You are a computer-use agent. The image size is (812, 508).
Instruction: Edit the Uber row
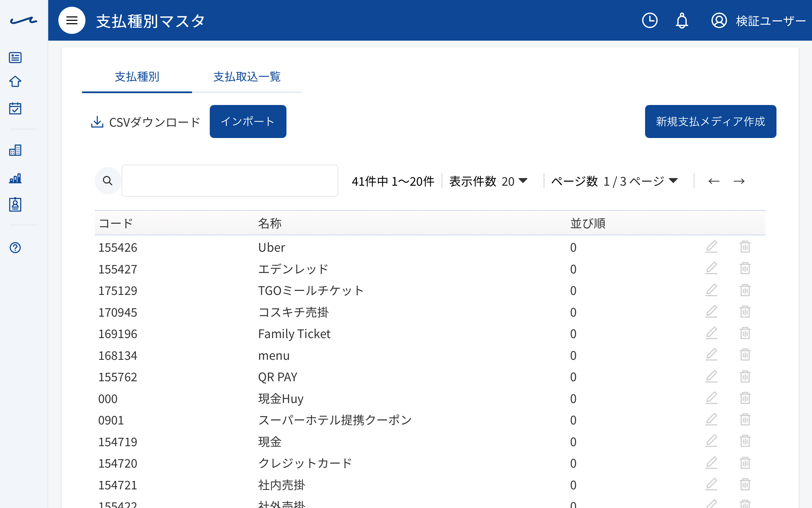[x=711, y=247]
